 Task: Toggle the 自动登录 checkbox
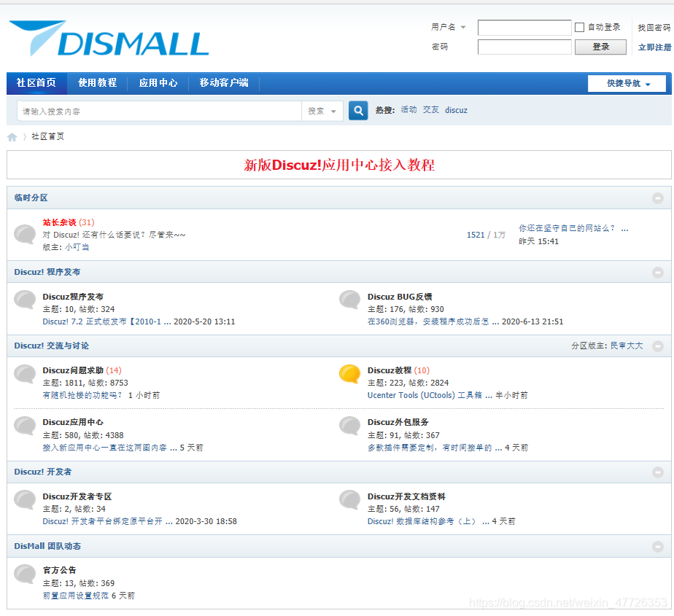point(579,28)
